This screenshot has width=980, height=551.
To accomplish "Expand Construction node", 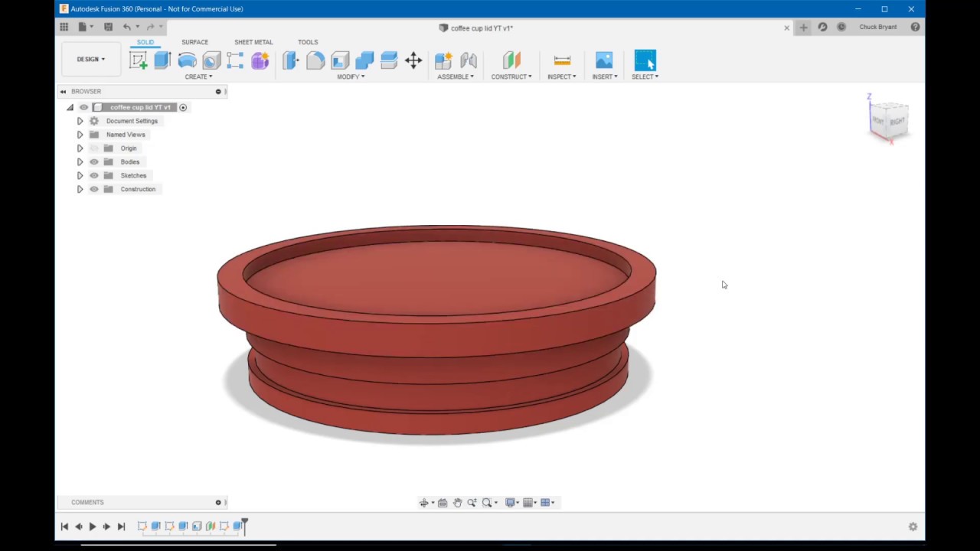I will tap(80, 189).
